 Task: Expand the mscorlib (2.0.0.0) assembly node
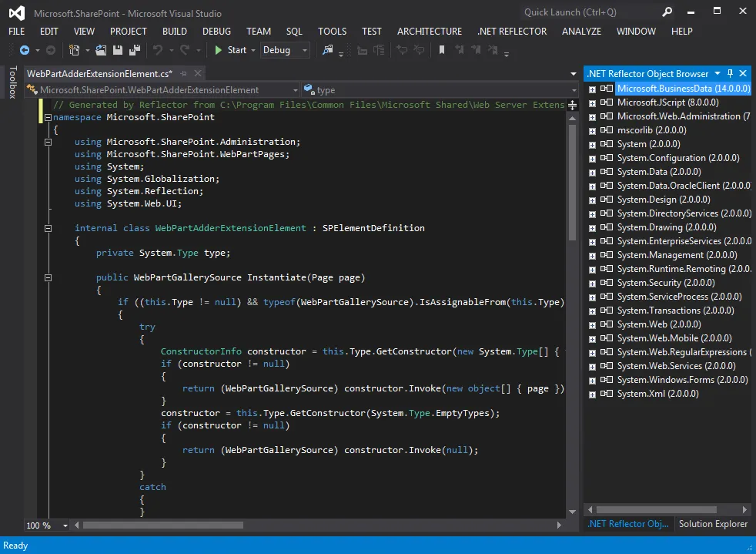pos(592,130)
